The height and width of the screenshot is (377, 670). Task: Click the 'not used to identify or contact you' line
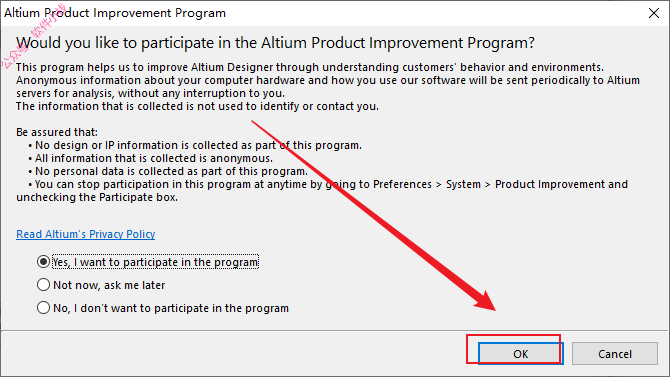[x=197, y=106]
